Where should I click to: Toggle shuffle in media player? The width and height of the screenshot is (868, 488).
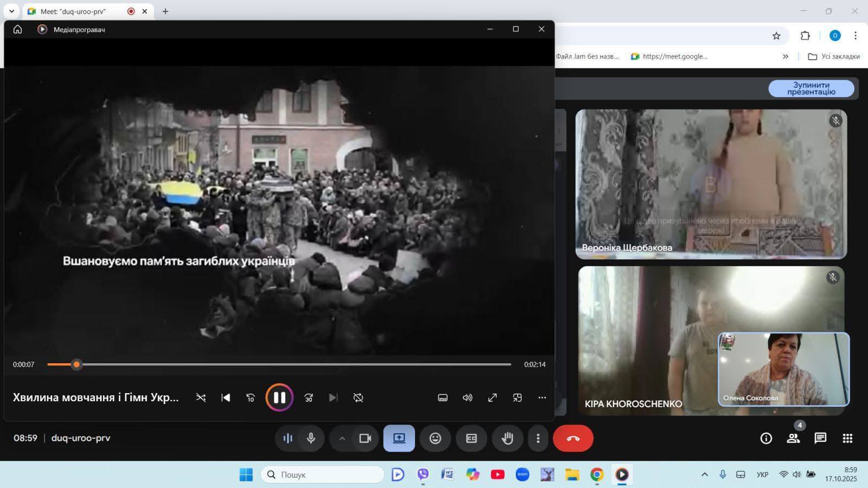pos(201,397)
